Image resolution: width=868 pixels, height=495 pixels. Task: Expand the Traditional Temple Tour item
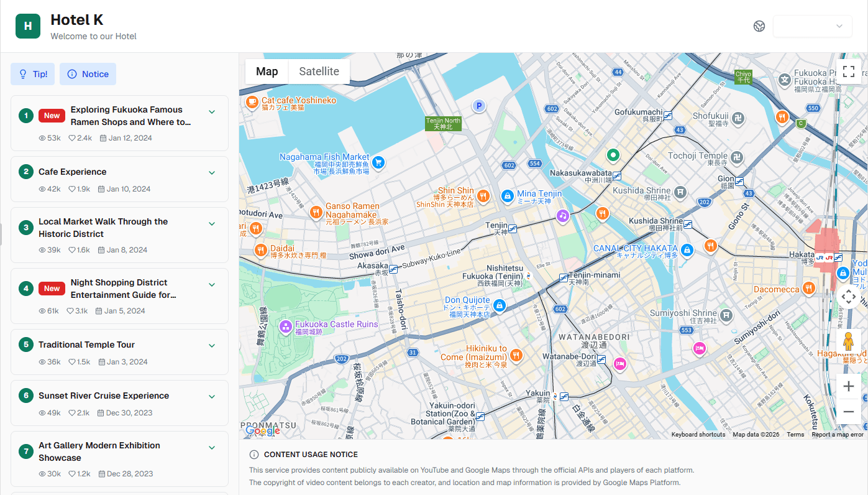click(212, 345)
